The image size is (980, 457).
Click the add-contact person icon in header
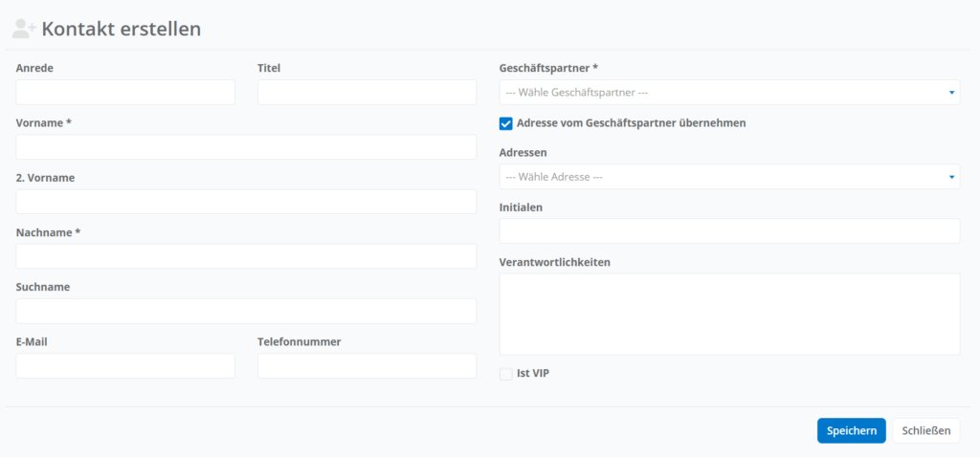[24, 29]
